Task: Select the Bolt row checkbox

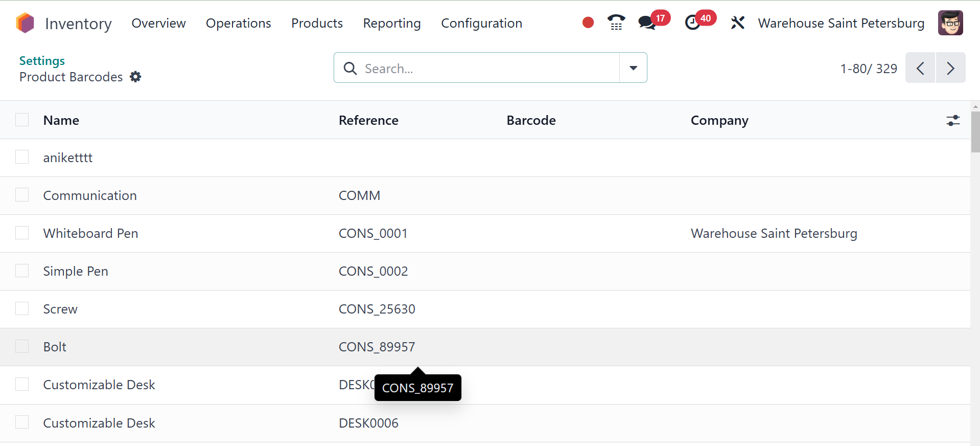Action: (x=22, y=347)
